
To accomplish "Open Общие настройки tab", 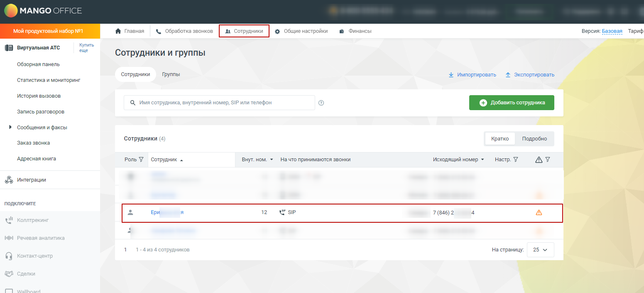I will tap(301, 31).
